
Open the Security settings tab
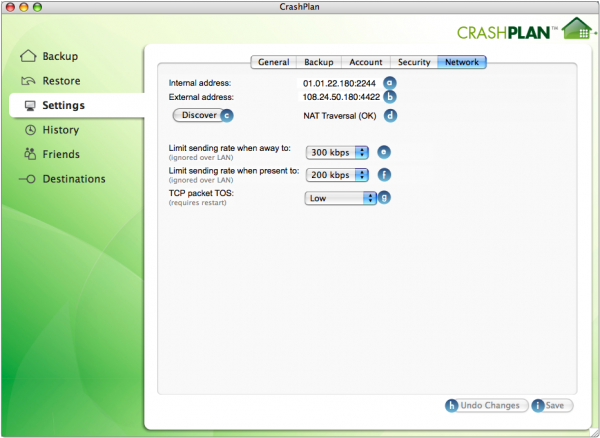[414, 62]
